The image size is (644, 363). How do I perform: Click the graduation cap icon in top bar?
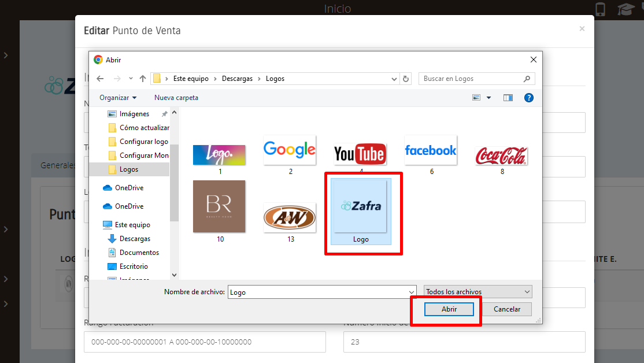pyautogui.click(x=626, y=9)
